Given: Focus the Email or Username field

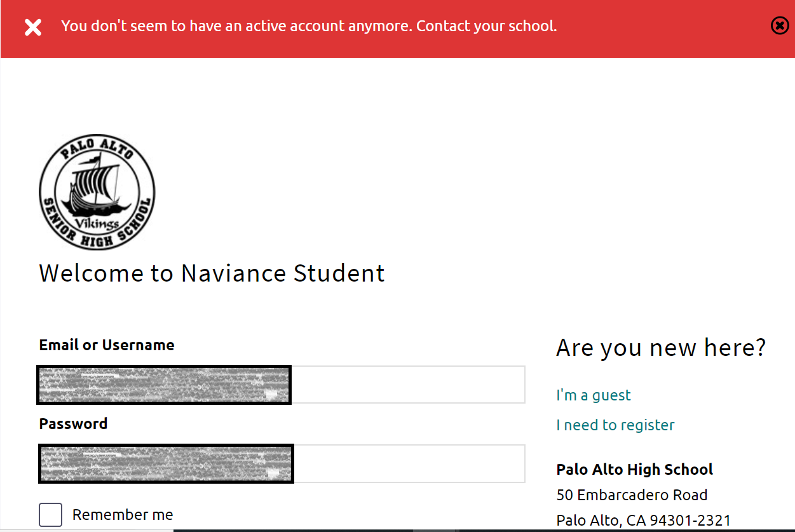Looking at the screenshot, I should tap(407, 385).
